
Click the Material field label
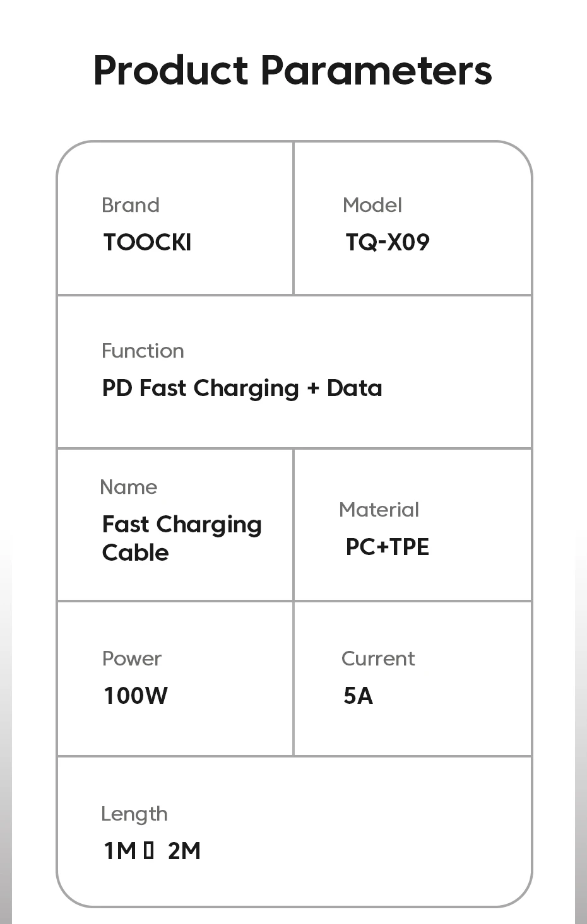(379, 510)
